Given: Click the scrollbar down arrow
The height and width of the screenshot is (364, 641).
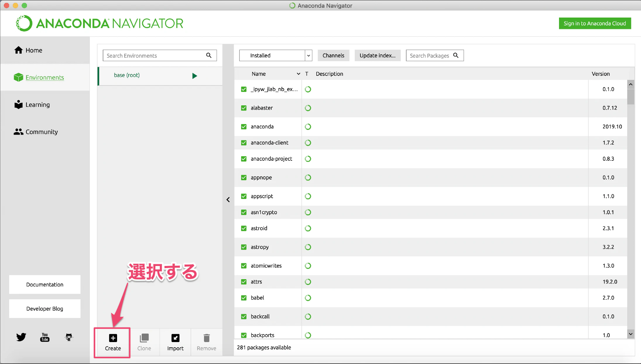Looking at the screenshot, I should (631, 334).
